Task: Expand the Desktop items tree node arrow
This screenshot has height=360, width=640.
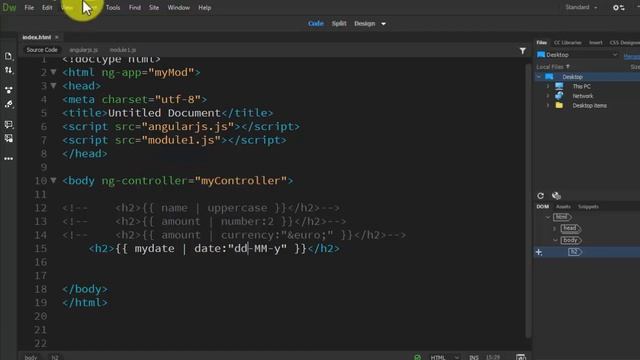Action: click(x=548, y=105)
